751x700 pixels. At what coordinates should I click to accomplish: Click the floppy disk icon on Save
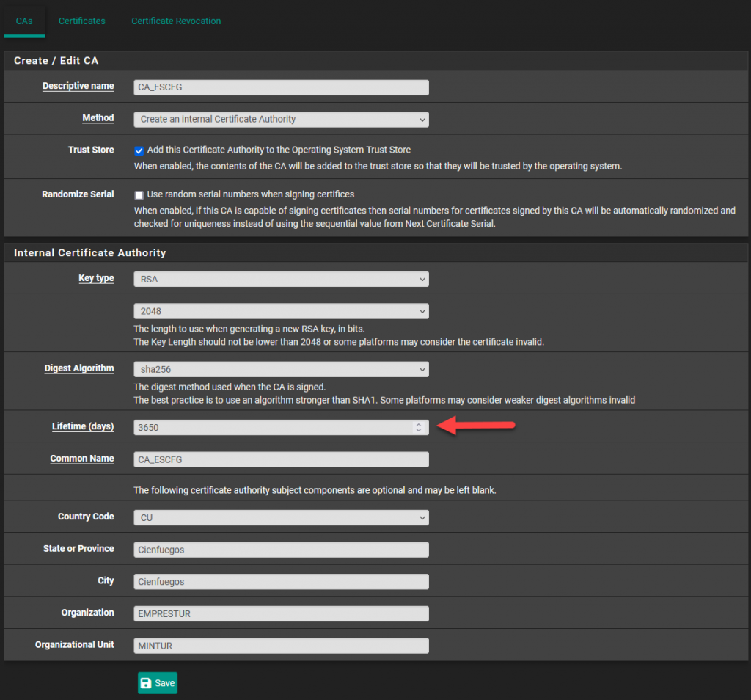(146, 683)
